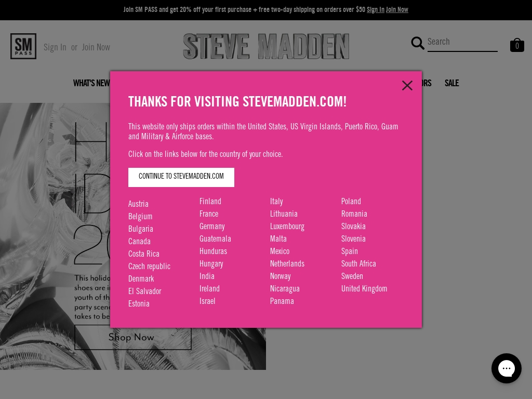
Task: Select Germany in the country popup
Action: (212, 227)
